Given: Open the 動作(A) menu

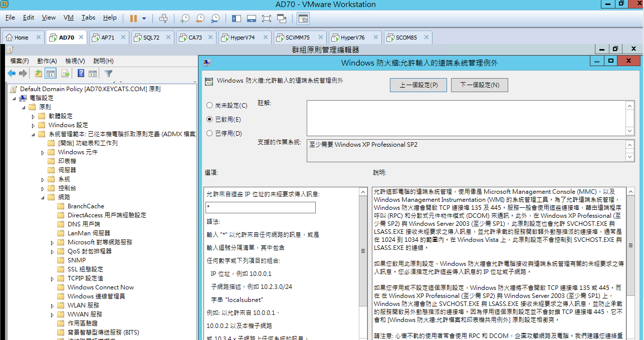Looking at the screenshot, I should point(47,61).
